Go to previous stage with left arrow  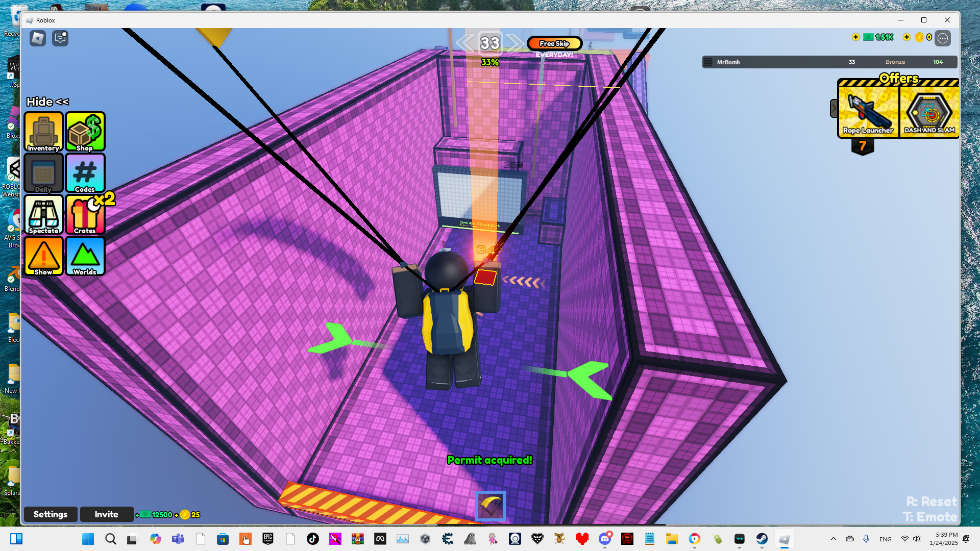(464, 43)
